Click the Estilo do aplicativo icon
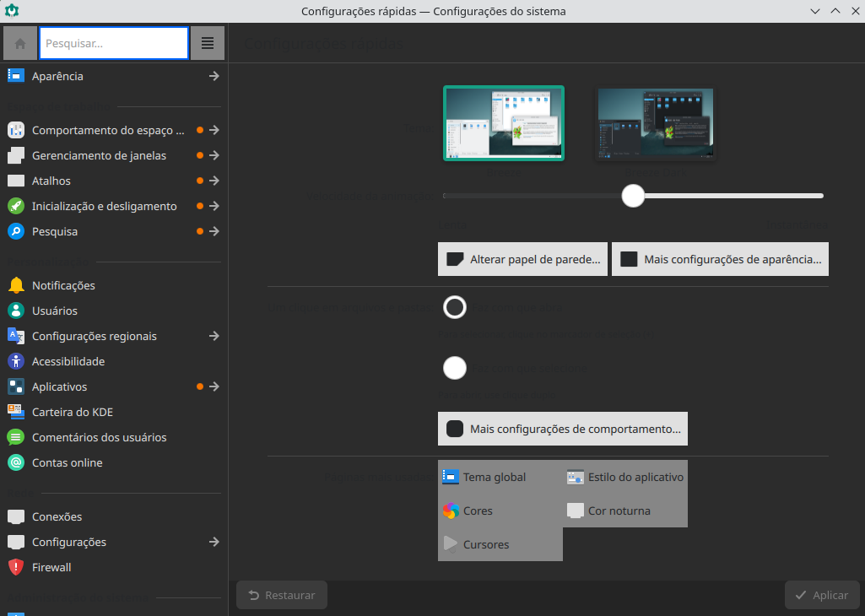865x616 pixels. [x=576, y=477]
